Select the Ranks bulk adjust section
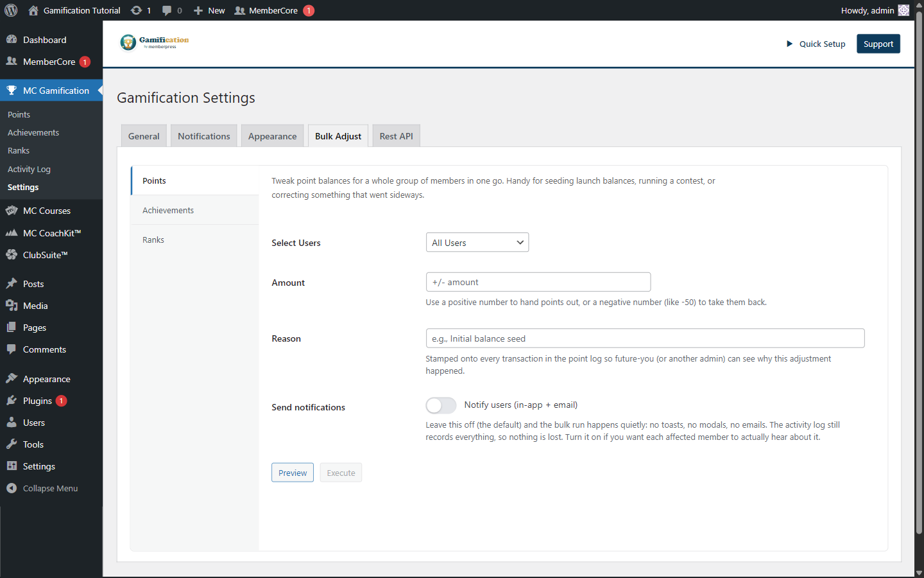Image resolution: width=924 pixels, height=578 pixels. coord(195,240)
